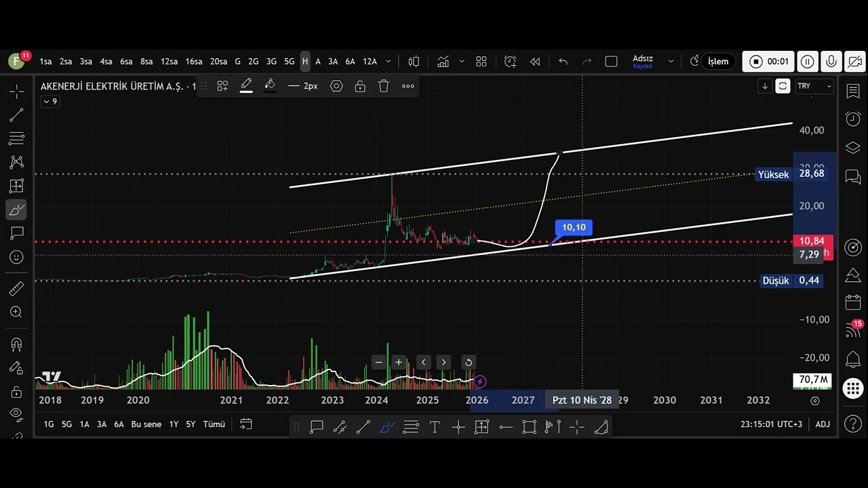
Task: Switch to the 4sa interval
Action: coord(106,62)
